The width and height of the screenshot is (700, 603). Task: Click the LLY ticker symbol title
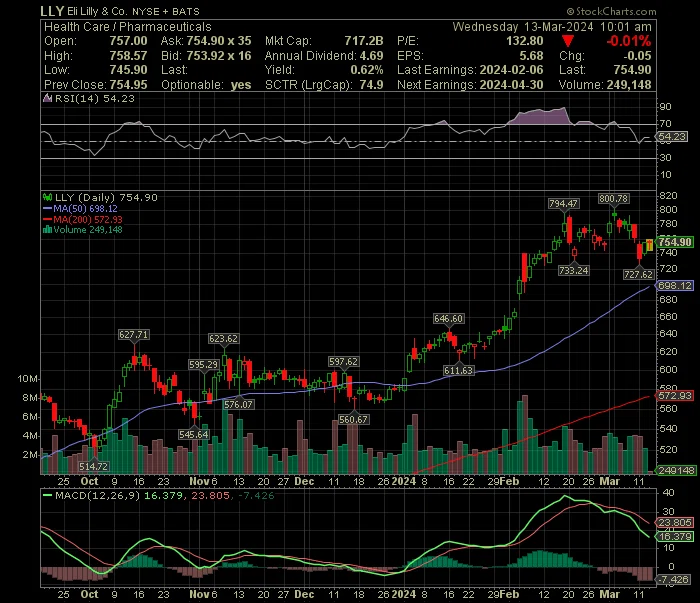pos(52,11)
